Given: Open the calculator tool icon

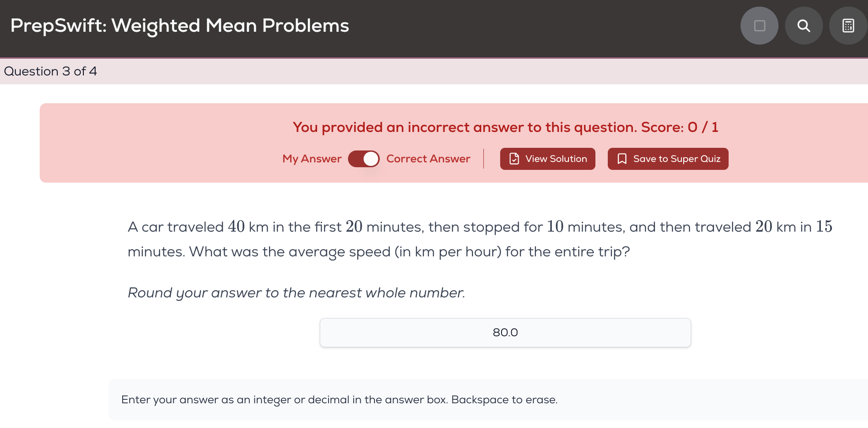Looking at the screenshot, I should coord(848,26).
